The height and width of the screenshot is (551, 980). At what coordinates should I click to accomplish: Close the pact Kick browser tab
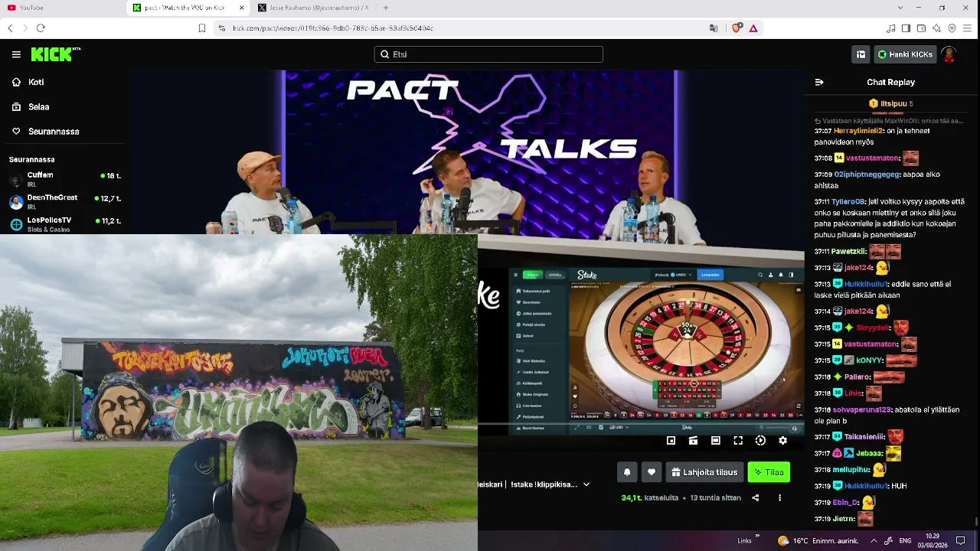242,8
